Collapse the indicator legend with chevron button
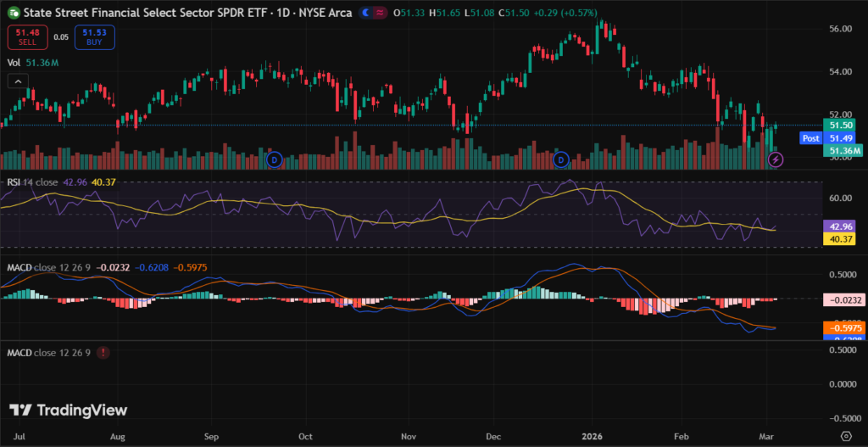Screen dimensions: 868x447 point(16,81)
